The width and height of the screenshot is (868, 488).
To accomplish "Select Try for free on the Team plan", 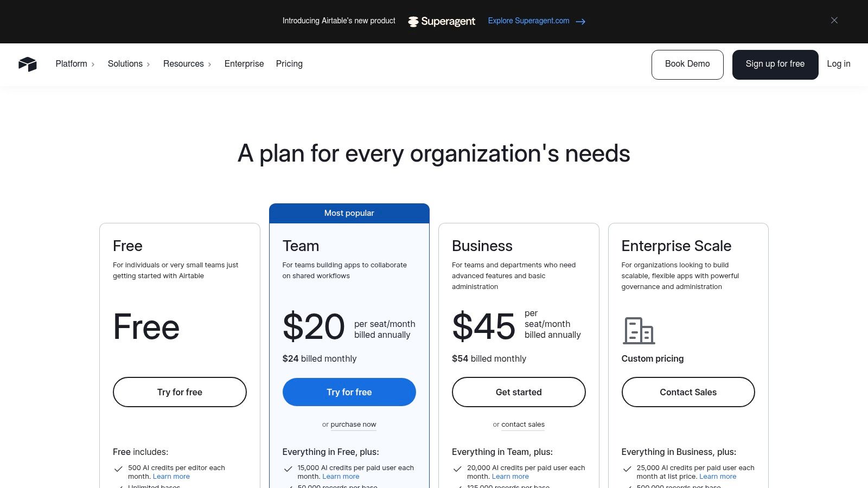I will (x=349, y=391).
